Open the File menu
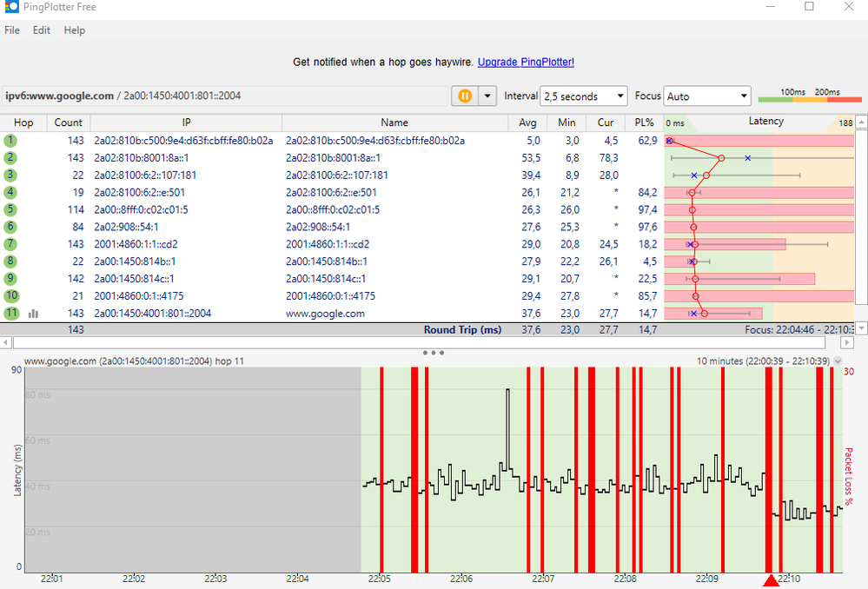This screenshot has width=868, height=589. coord(11,30)
